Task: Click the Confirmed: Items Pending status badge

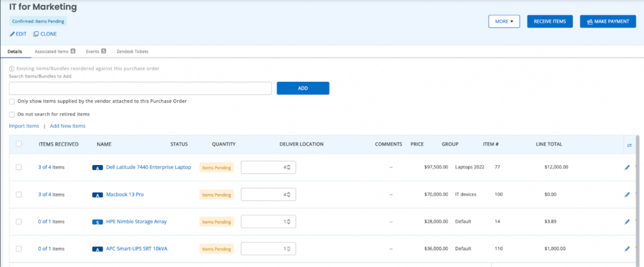Action: [x=38, y=21]
